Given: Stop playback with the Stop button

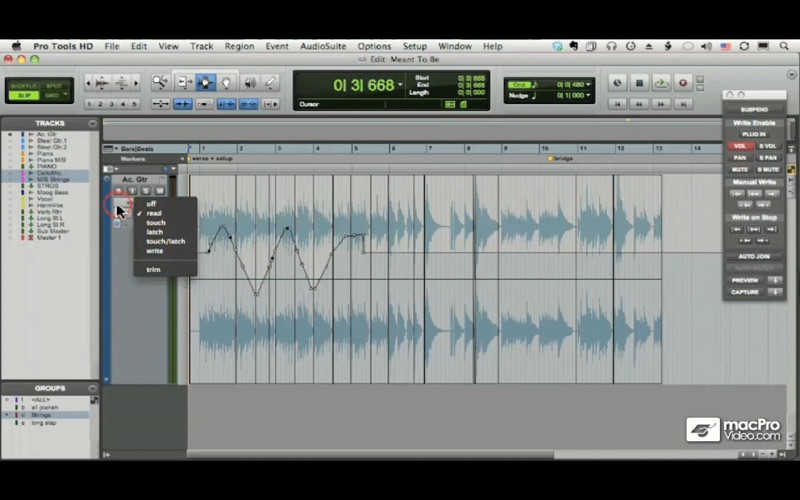Looking at the screenshot, I should point(639,83).
